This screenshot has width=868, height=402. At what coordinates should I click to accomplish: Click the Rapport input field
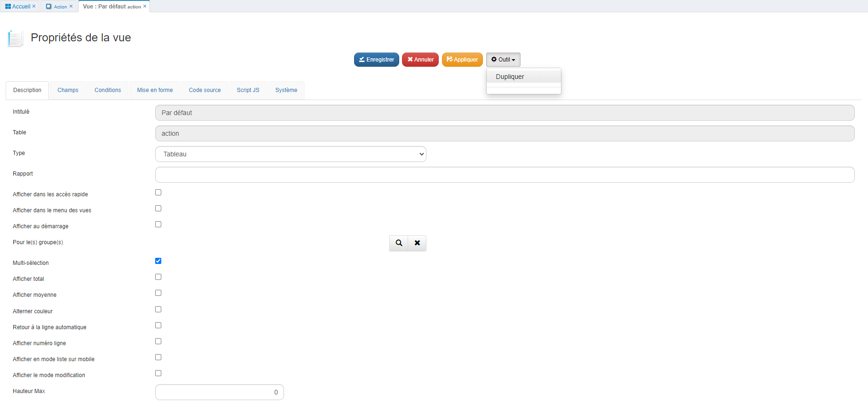point(505,175)
